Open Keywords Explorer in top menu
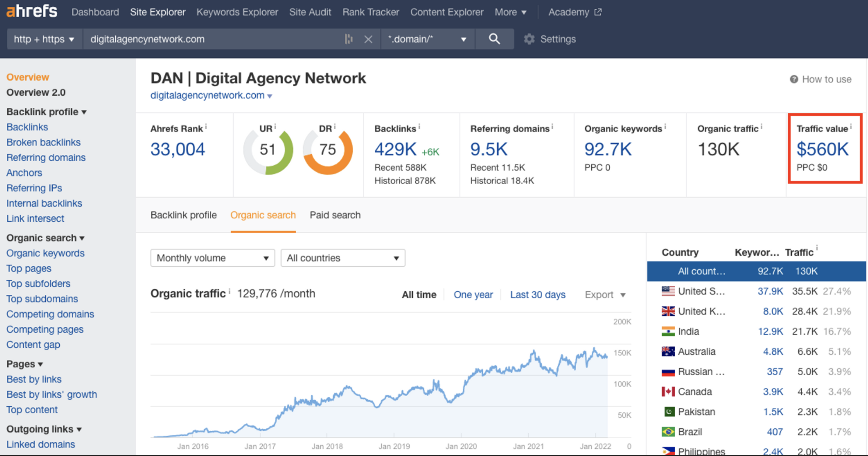868x456 pixels. point(237,12)
